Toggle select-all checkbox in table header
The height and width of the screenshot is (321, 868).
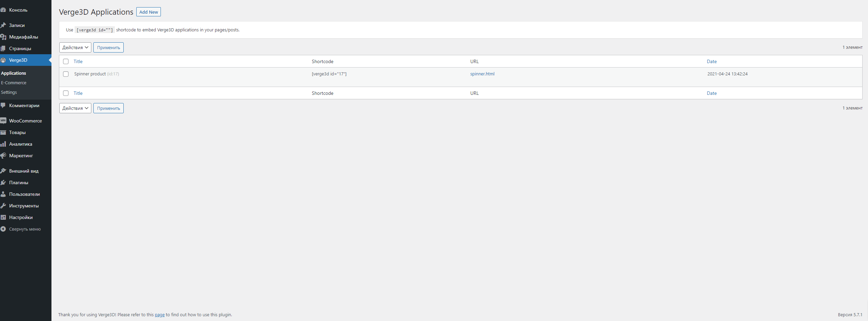click(x=66, y=61)
